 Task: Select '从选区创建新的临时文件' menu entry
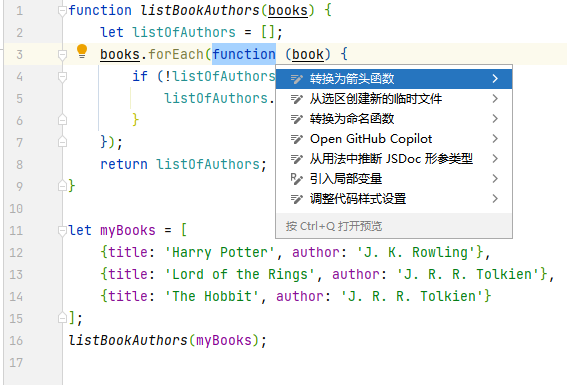pyautogui.click(x=394, y=99)
